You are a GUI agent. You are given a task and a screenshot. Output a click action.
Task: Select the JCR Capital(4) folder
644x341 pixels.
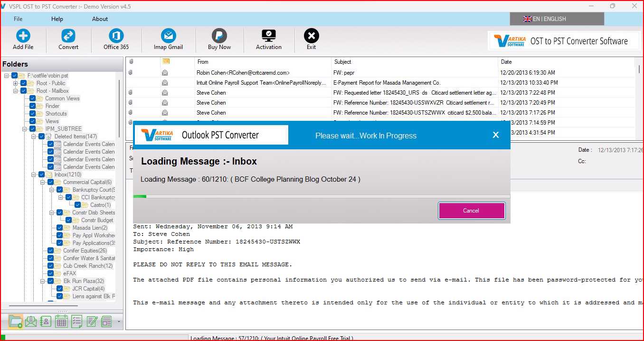point(88,289)
